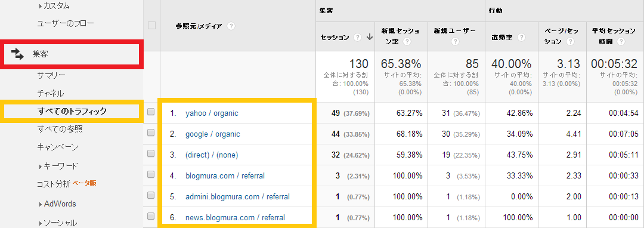644x228 pixels.
Task: Click the 集客 arrows icon in sidebar
Action: pyautogui.click(x=17, y=53)
